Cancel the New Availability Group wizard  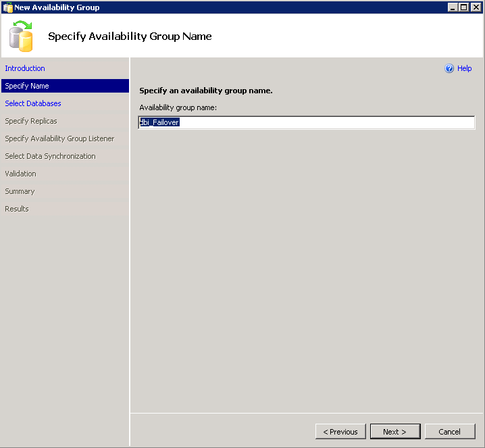pyautogui.click(x=449, y=432)
